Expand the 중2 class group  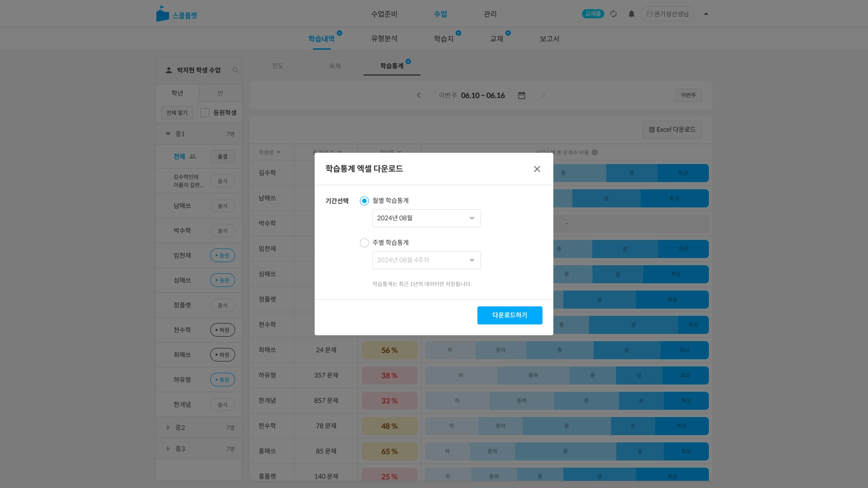point(168,427)
